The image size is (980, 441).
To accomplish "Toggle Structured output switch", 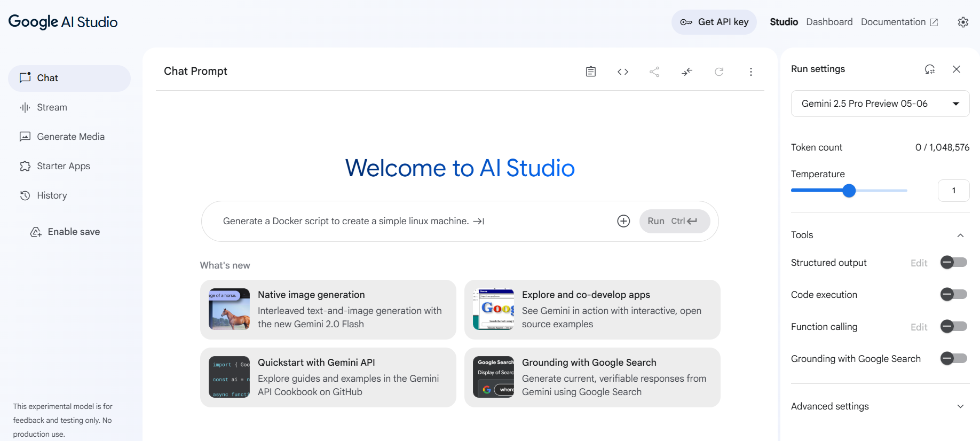I will [x=953, y=262].
